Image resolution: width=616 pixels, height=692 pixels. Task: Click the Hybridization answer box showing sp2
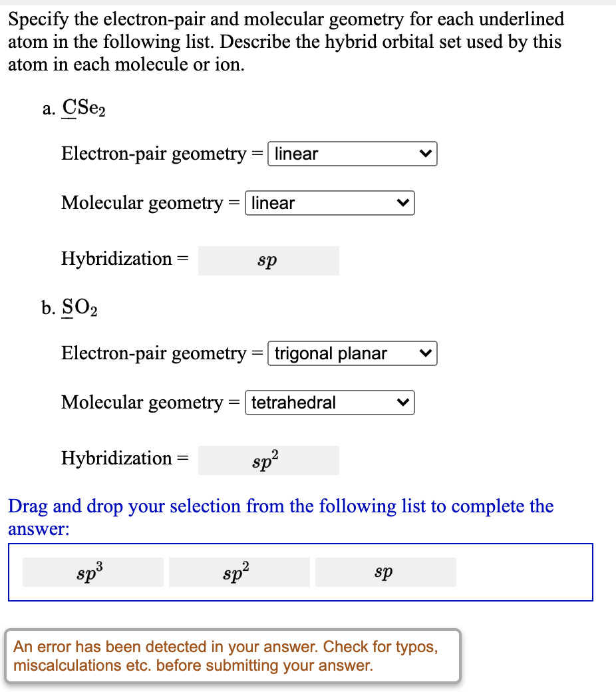click(268, 460)
